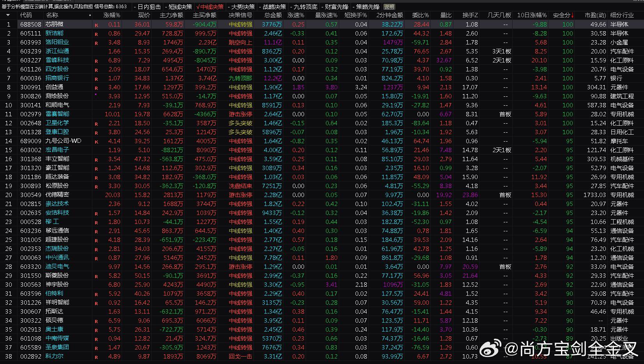Select the stock name 硕贝德

[x=54, y=320]
